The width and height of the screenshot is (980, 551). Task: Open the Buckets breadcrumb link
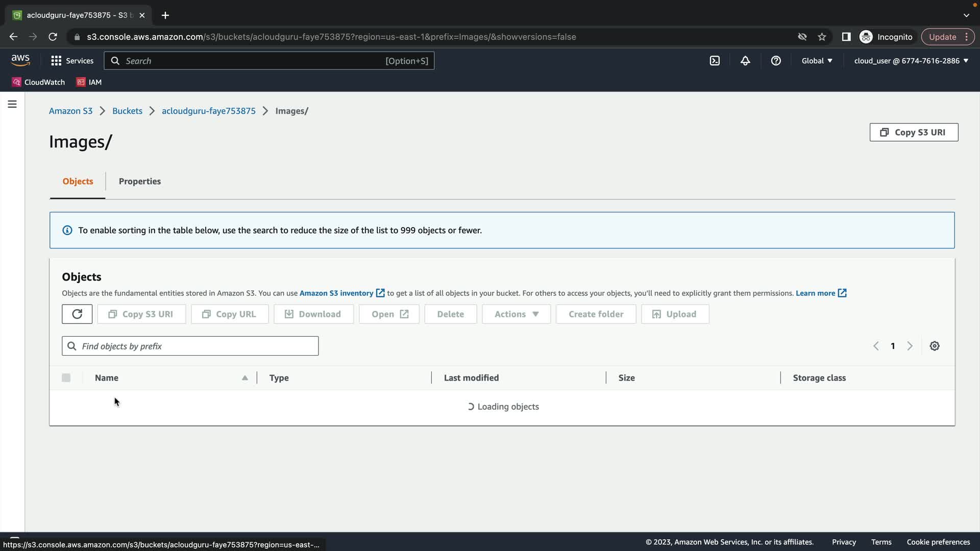[x=127, y=111]
